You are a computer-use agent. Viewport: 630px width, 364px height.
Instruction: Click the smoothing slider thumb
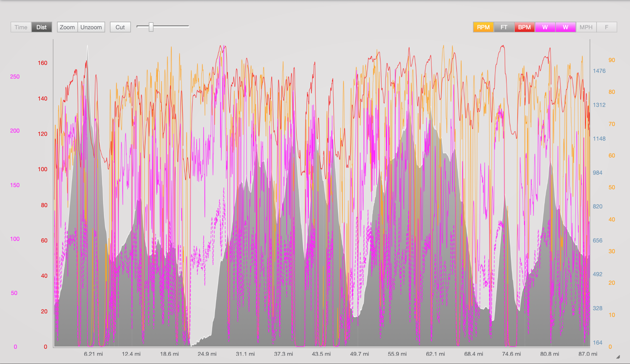pos(151,27)
